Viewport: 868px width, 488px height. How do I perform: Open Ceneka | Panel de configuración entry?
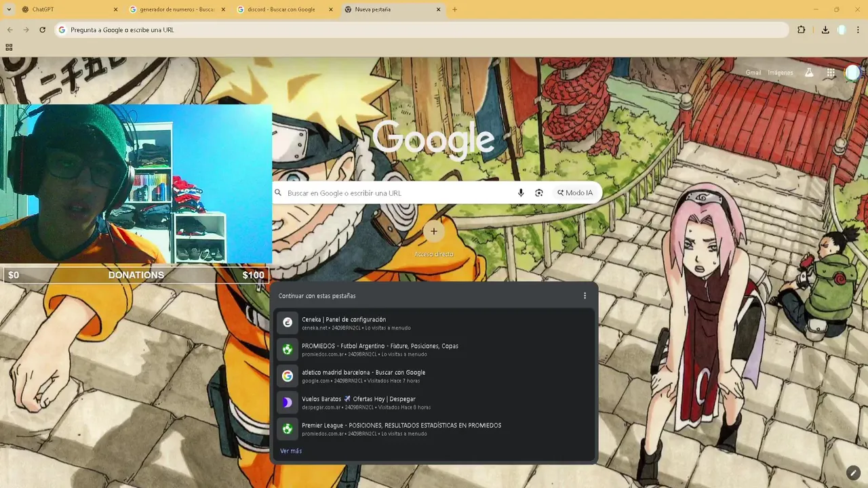(x=434, y=323)
